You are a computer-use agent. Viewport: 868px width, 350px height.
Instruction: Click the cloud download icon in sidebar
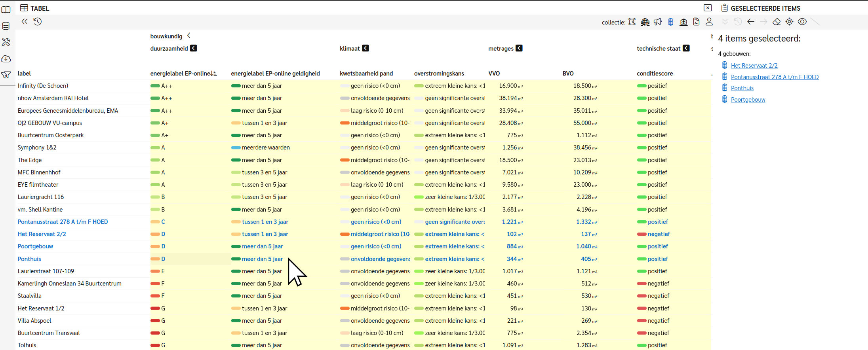[x=6, y=59]
